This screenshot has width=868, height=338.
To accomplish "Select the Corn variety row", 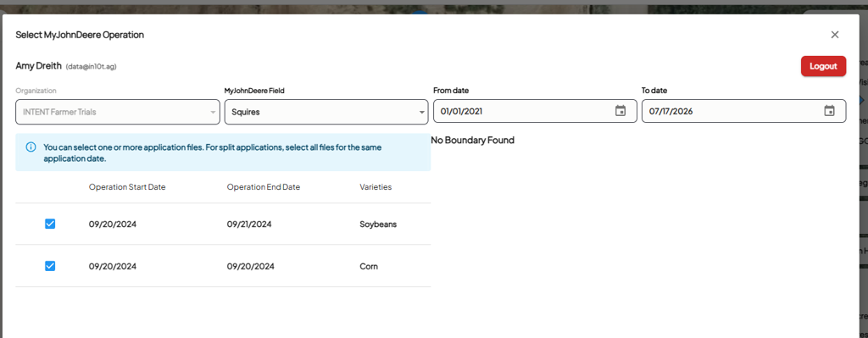I will click(x=223, y=266).
